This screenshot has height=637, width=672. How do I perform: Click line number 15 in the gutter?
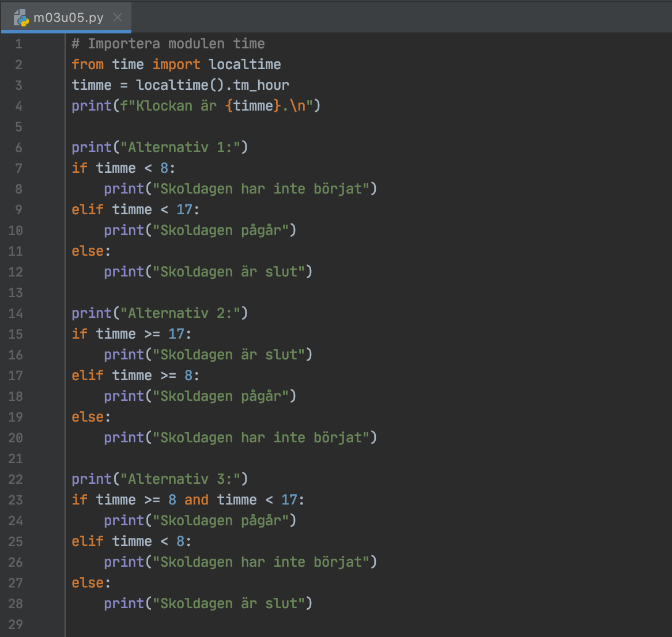click(x=16, y=334)
